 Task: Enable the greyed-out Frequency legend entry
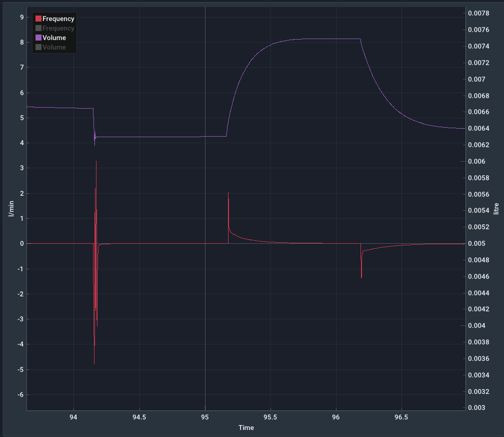[x=58, y=29]
